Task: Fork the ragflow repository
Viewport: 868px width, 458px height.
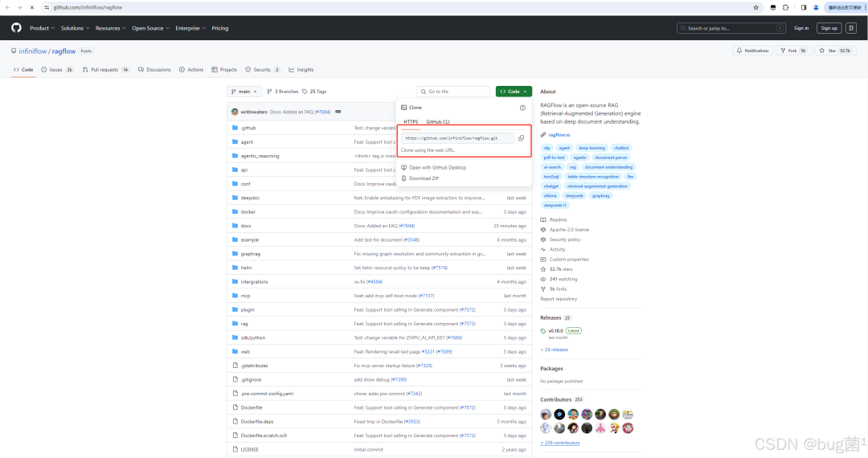Action: click(793, 51)
